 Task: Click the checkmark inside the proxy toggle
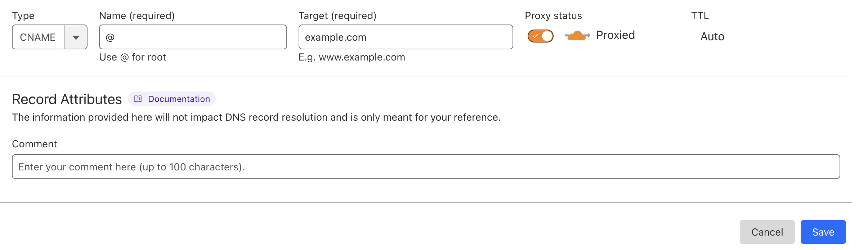click(536, 35)
